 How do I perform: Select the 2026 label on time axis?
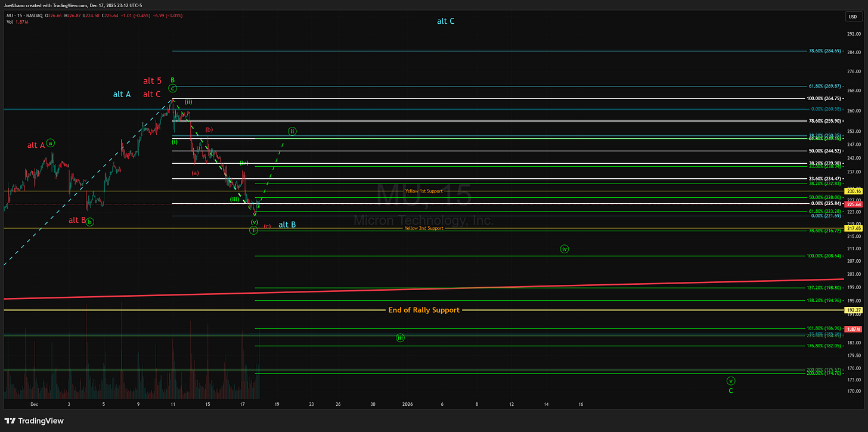408,403
